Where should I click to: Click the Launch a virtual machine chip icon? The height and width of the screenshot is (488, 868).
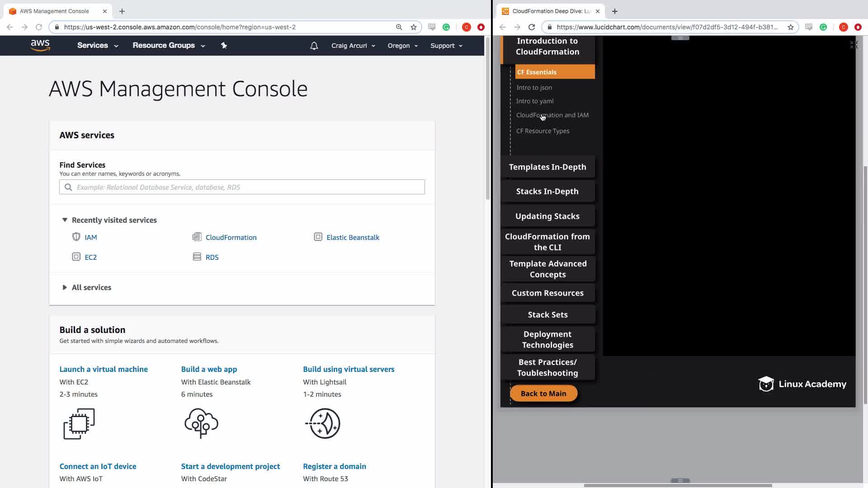pos(79,423)
